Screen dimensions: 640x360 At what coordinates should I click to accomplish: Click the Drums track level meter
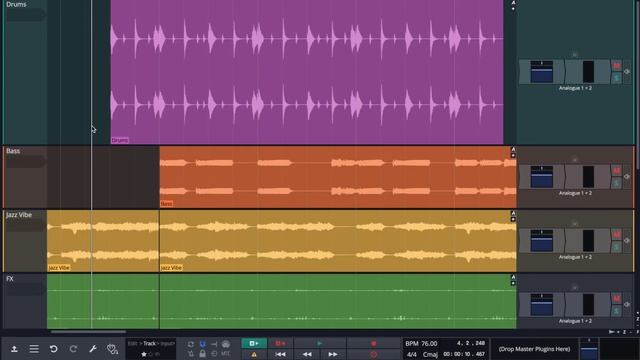click(588, 72)
